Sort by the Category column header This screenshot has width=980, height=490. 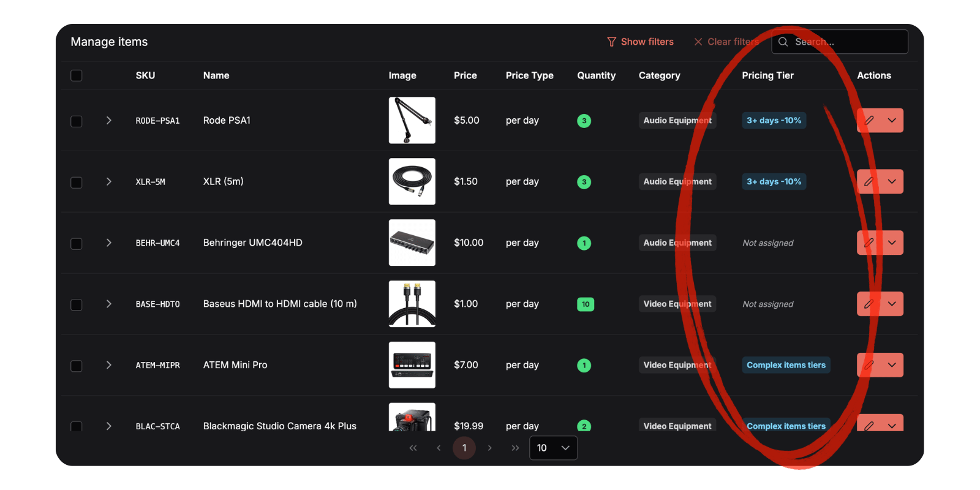(x=660, y=75)
